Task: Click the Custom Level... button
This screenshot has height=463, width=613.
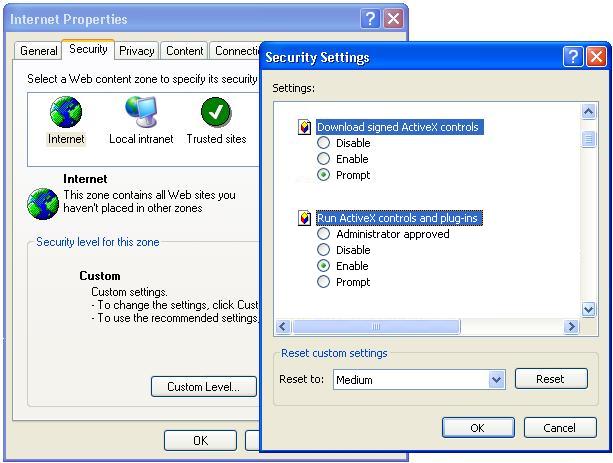Action: (x=204, y=387)
